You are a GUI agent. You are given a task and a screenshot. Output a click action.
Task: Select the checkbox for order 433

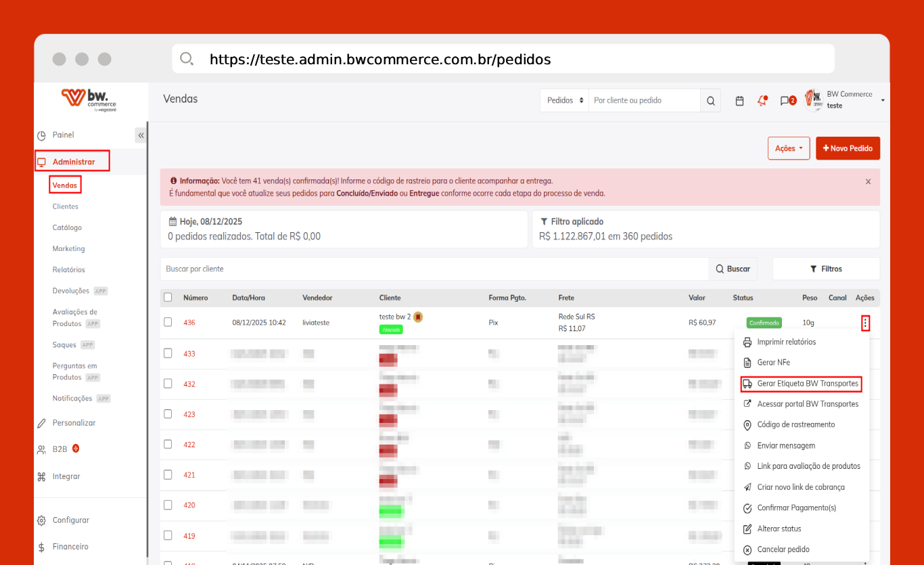(x=168, y=353)
